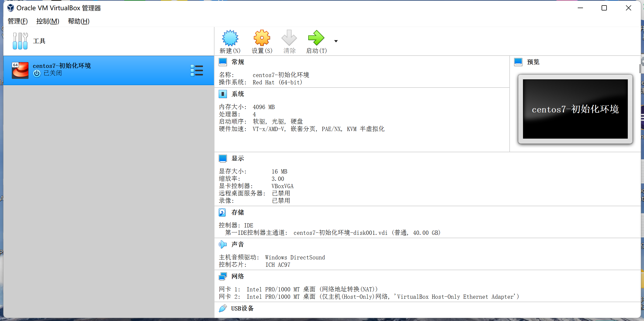This screenshot has height=321, width=644.
Task: Click the New (新建) VM starburst icon
Action: [230, 38]
